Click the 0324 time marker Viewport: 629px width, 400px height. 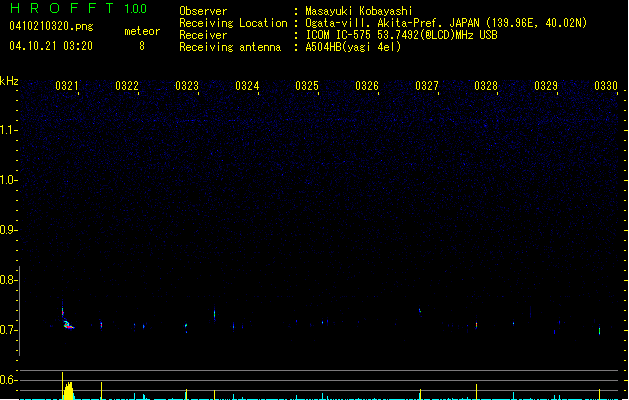247,86
